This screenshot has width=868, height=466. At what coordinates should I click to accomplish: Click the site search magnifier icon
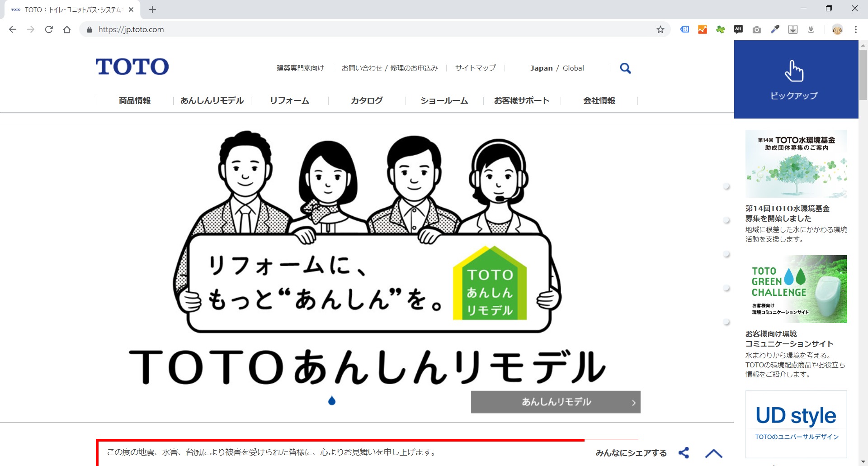click(x=625, y=68)
